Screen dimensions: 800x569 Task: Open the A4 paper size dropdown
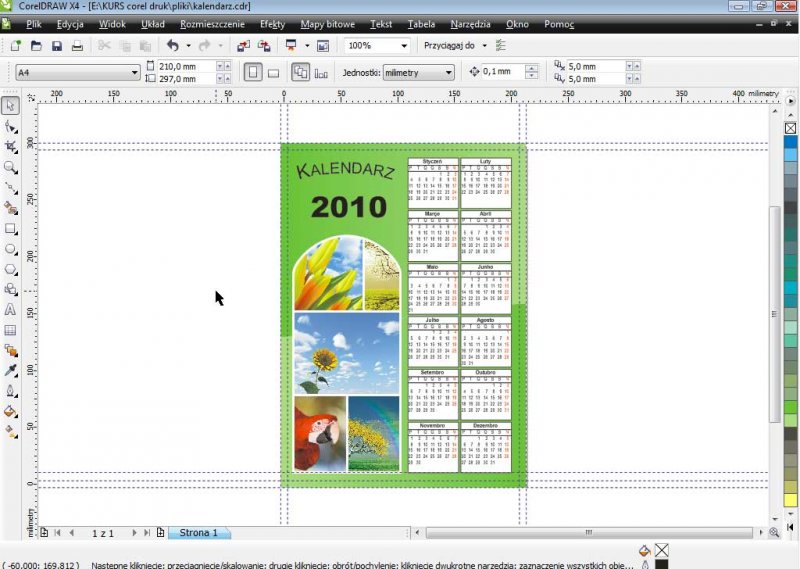pos(135,72)
